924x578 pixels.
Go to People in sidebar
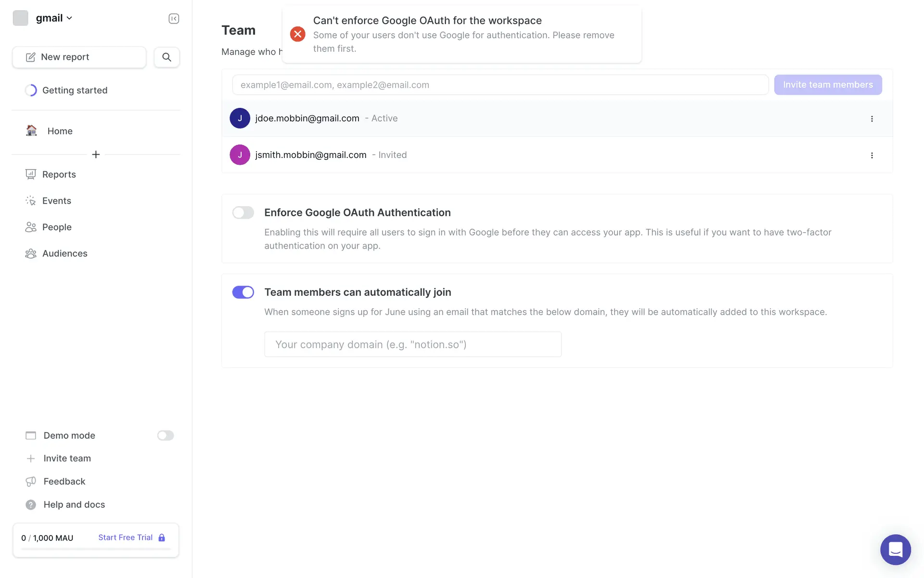[56, 227]
